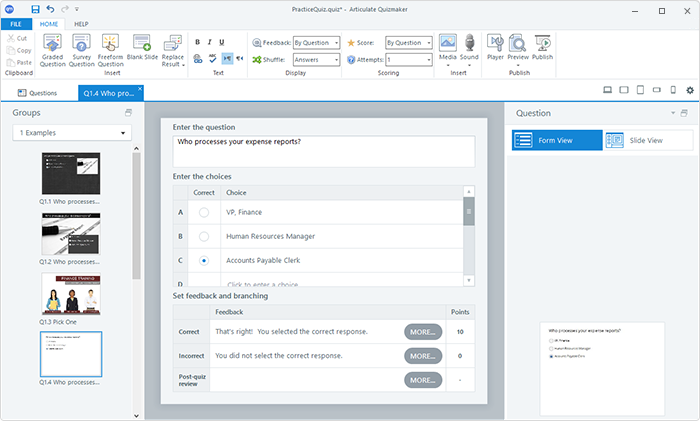The image size is (700, 421).
Task: Switch to the Questions tab
Action: (38, 93)
